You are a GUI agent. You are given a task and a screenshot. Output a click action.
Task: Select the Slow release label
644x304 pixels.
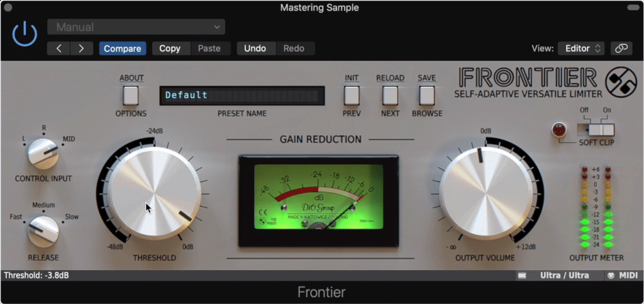pos(72,217)
